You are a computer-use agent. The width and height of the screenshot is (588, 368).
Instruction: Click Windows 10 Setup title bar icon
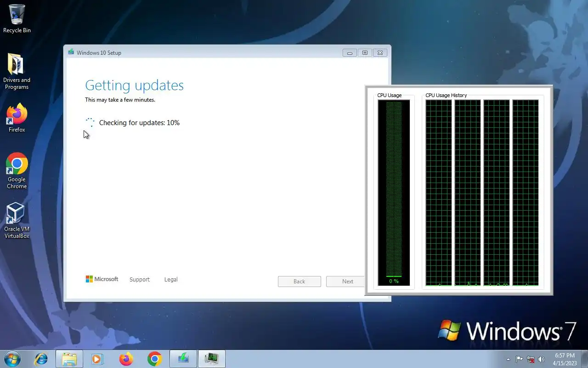click(x=71, y=52)
